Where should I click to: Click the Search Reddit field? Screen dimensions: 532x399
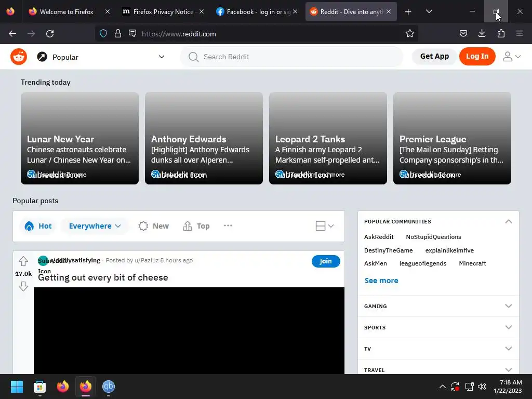pos(292,57)
